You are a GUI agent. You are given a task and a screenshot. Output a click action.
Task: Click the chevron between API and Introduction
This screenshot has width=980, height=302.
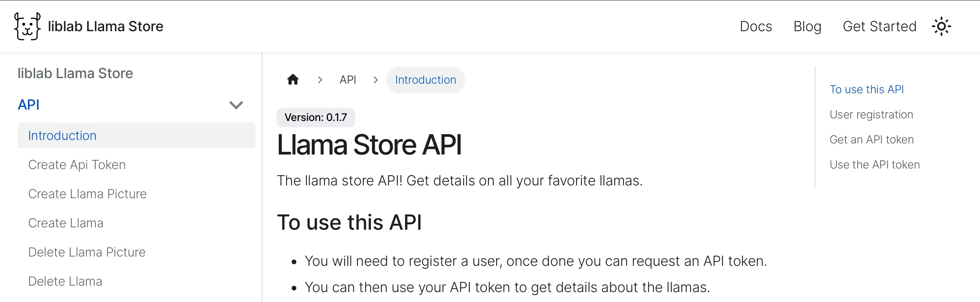376,80
